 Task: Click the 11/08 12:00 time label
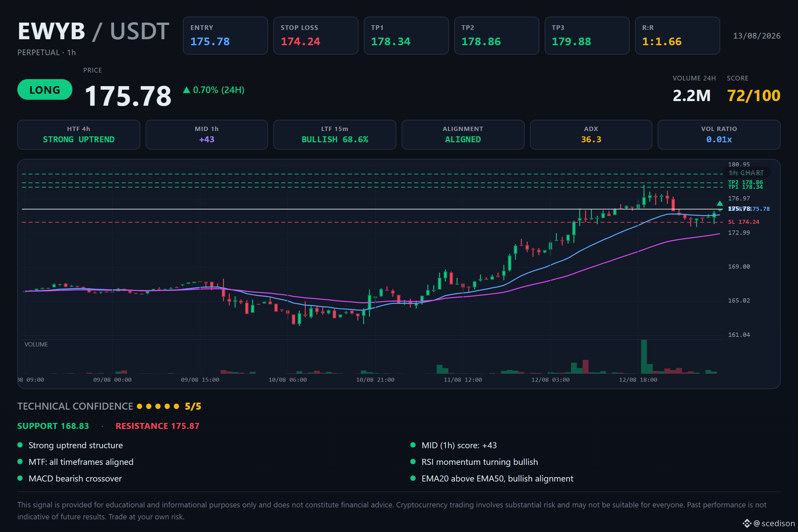click(463, 380)
